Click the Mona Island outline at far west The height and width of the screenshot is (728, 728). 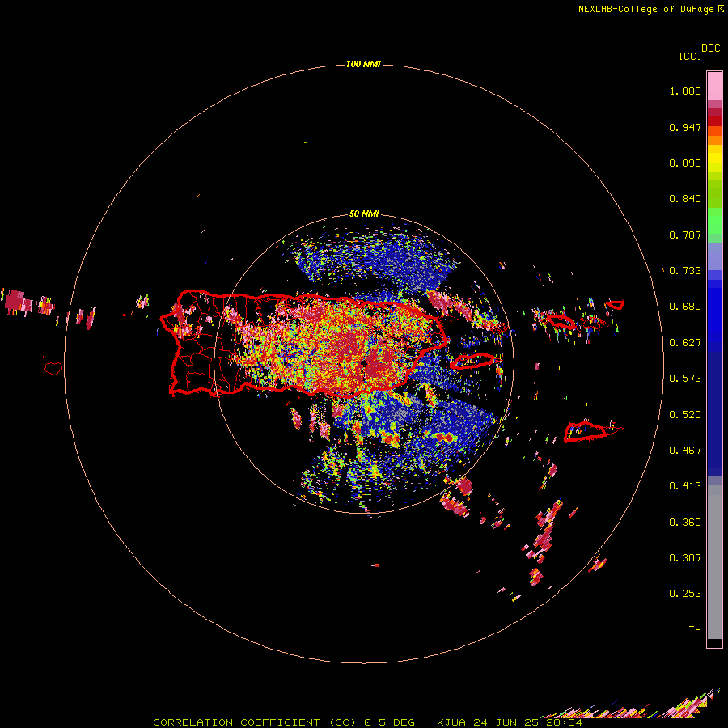(53, 369)
